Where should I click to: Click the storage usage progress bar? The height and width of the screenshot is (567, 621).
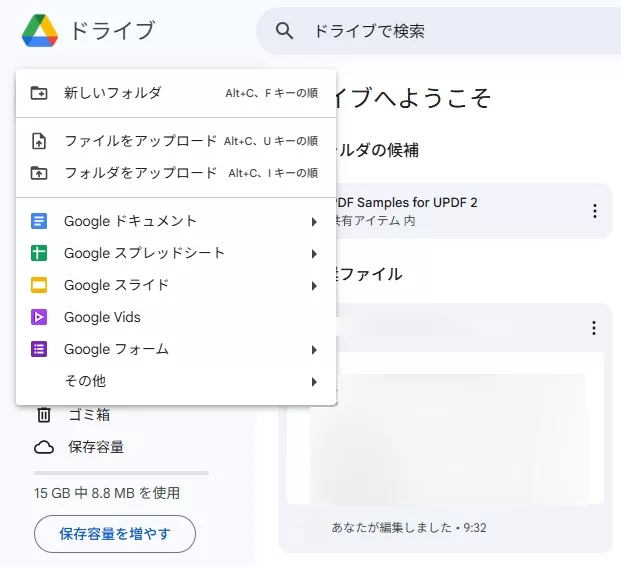coord(121,473)
